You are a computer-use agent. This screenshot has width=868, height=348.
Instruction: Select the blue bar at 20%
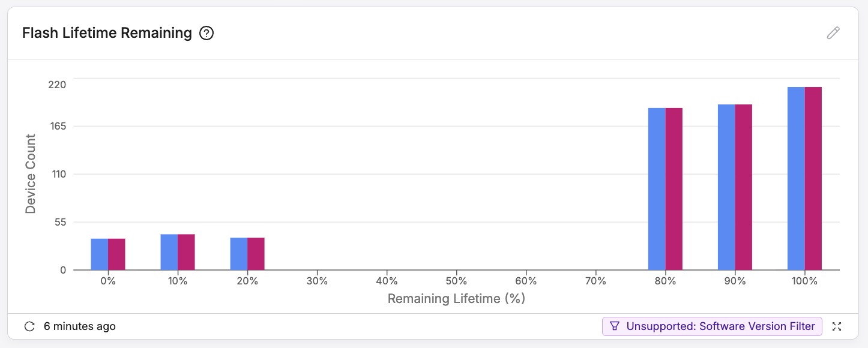[x=239, y=254]
